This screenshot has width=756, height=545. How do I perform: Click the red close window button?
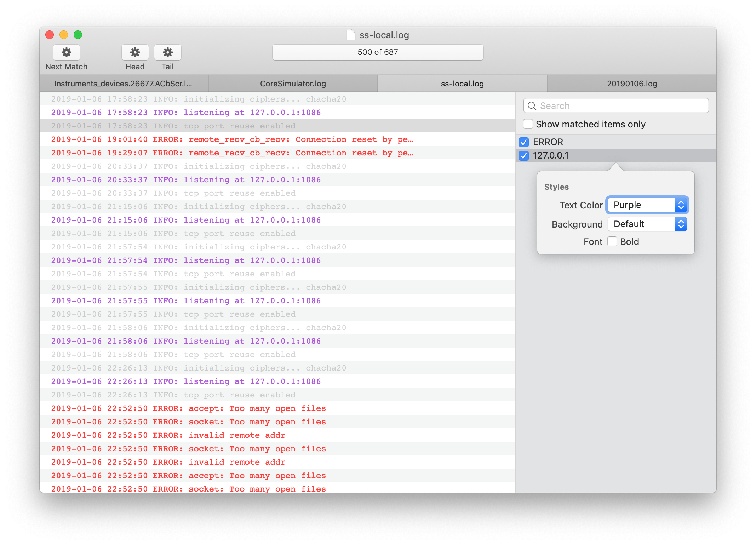point(50,35)
